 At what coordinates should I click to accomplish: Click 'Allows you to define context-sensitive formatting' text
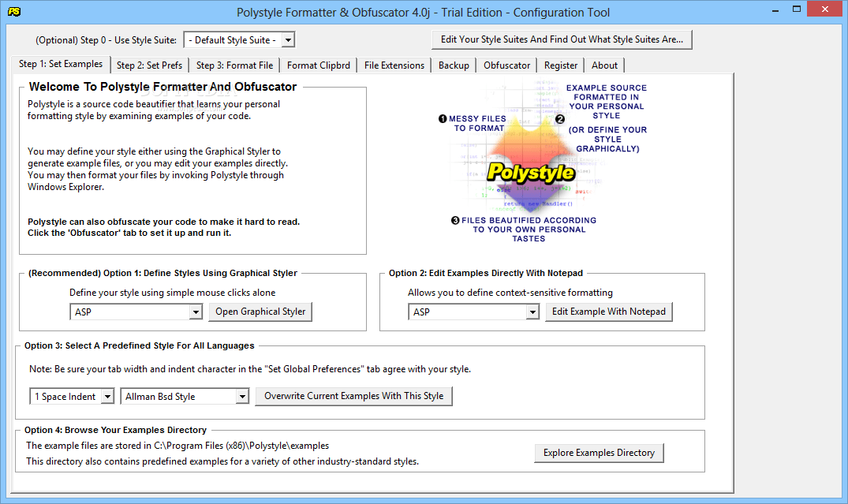510,293
